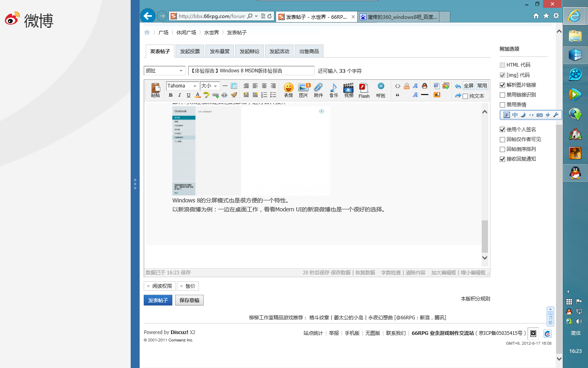The image size is (588, 368).
Task: Open the 大小 font size dropdown
Action: (x=210, y=86)
